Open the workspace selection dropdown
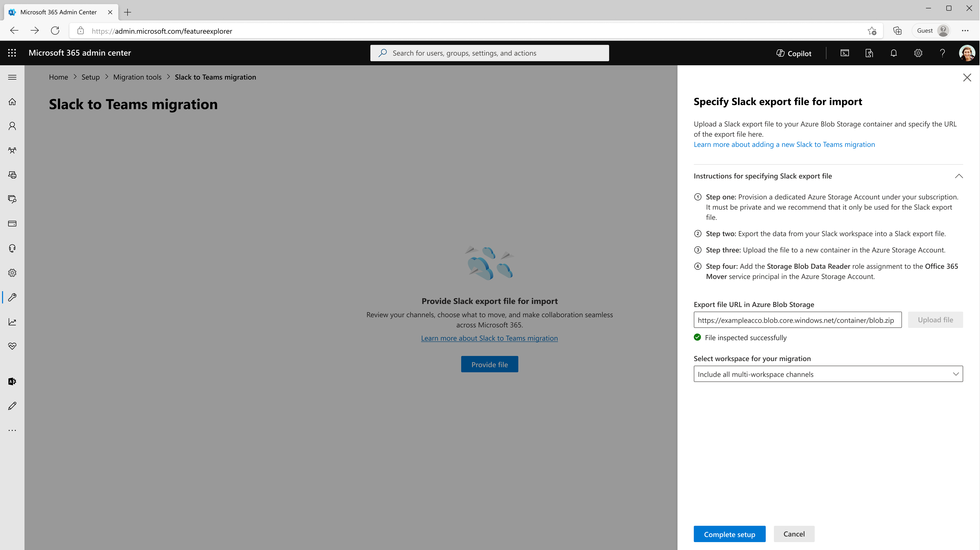 coord(828,374)
